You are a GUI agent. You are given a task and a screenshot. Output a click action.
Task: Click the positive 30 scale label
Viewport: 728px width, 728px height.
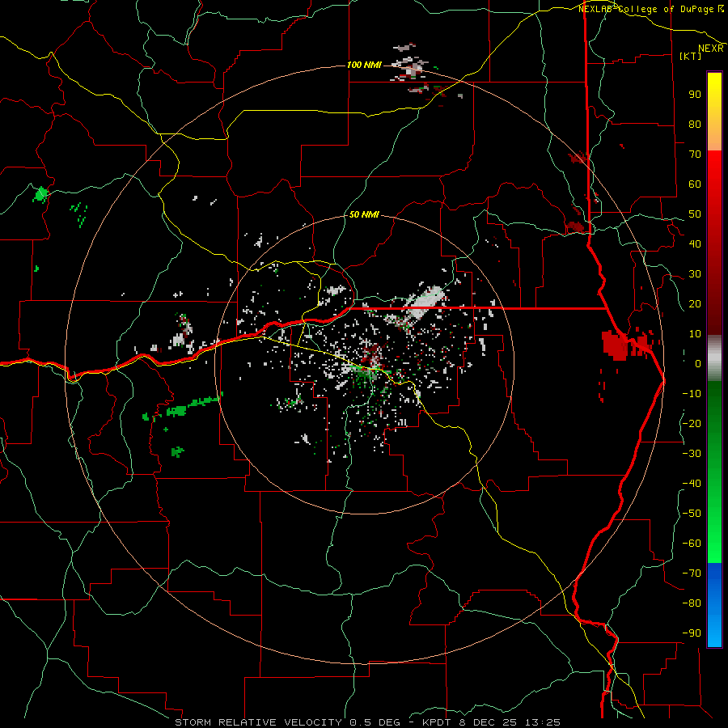coord(695,274)
